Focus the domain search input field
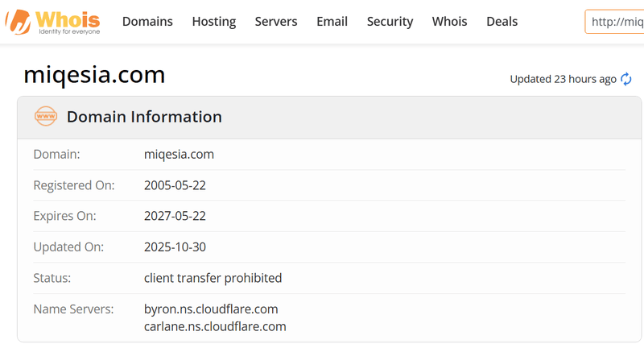Image resolution: width=644 pixels, height=344 pixels. coord(614,22)
